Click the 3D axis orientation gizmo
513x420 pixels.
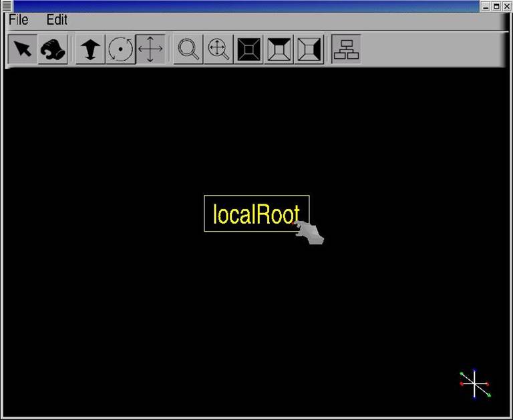click(x=475, y=384)
